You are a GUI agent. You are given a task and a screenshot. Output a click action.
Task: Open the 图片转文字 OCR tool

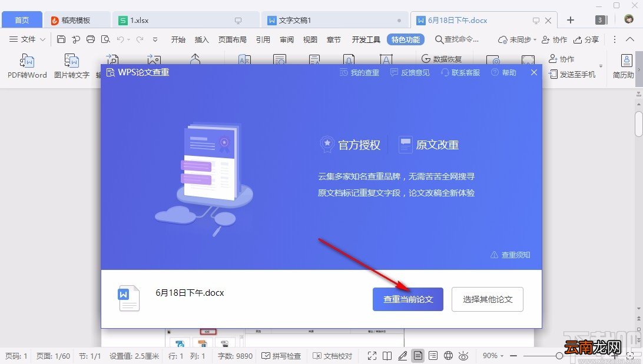click(x=72, y=66)
